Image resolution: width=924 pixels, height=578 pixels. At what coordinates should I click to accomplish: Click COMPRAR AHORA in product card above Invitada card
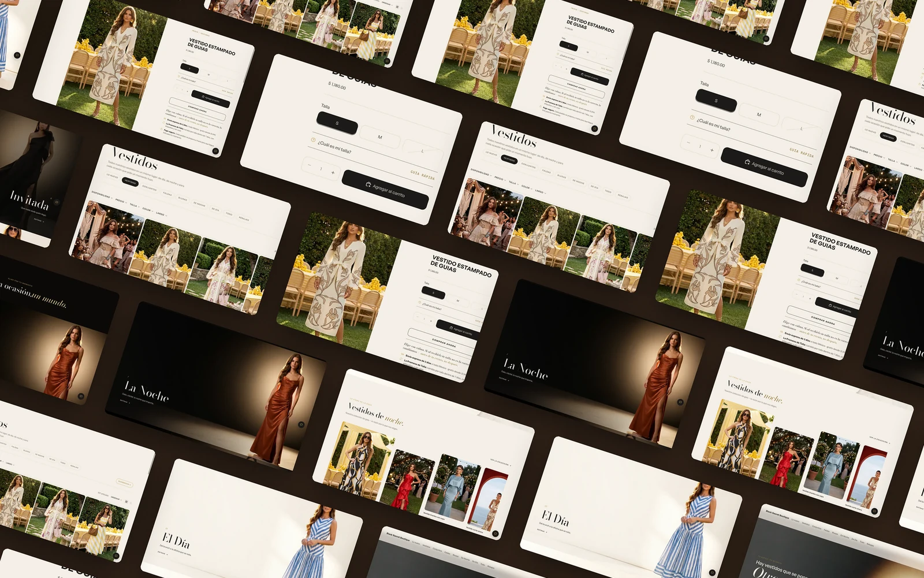click(197, 109)
